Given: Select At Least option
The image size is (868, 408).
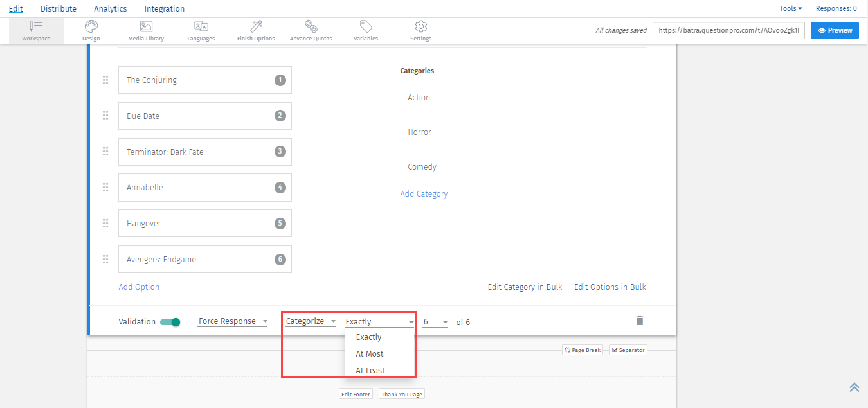Looking at the screenshot, I should tap(370, 370).
